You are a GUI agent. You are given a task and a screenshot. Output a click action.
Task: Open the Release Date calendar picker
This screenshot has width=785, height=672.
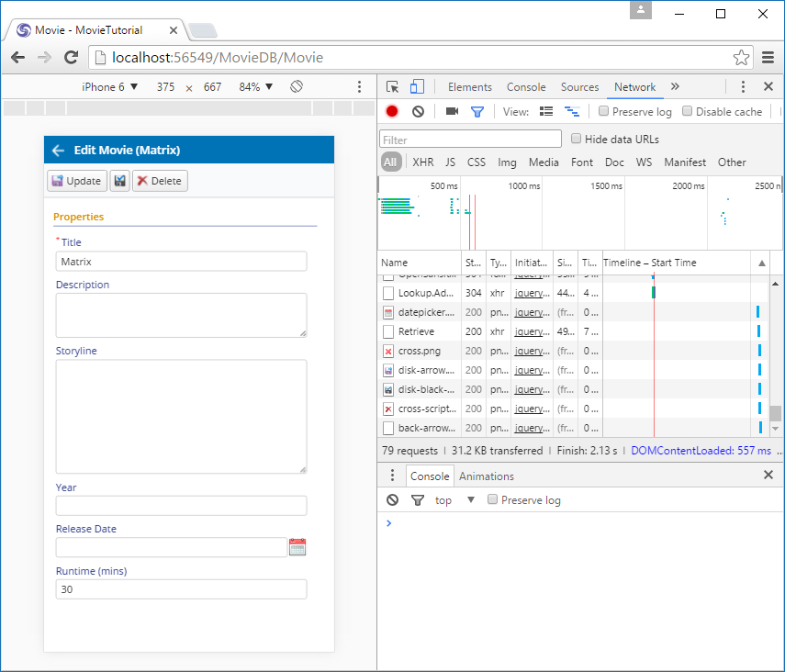tap(297, 547)
